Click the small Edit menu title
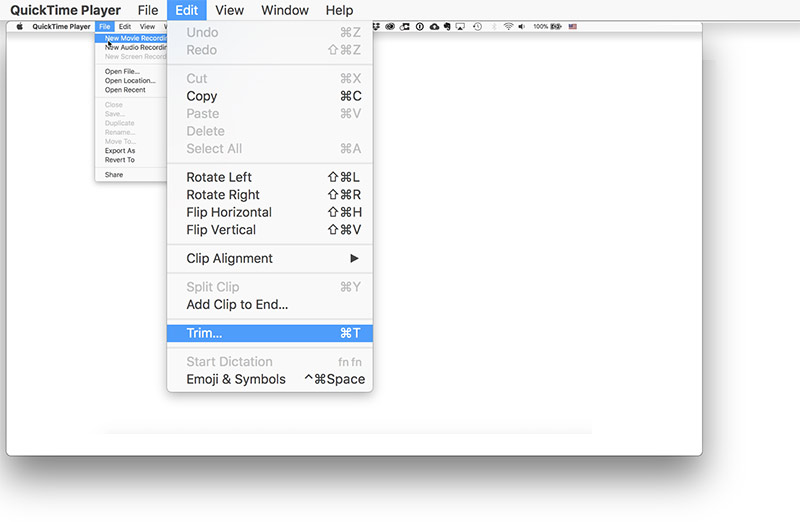This screenshot has width=800, height=522. click(125, 27)
